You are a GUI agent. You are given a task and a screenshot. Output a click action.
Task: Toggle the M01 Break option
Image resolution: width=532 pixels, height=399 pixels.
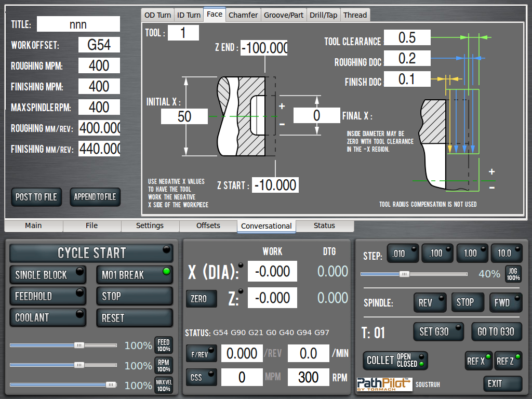click(134, 275)
